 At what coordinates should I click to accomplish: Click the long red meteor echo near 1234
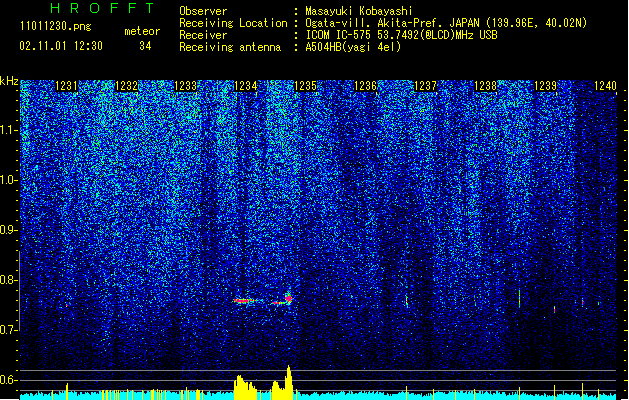244,300
